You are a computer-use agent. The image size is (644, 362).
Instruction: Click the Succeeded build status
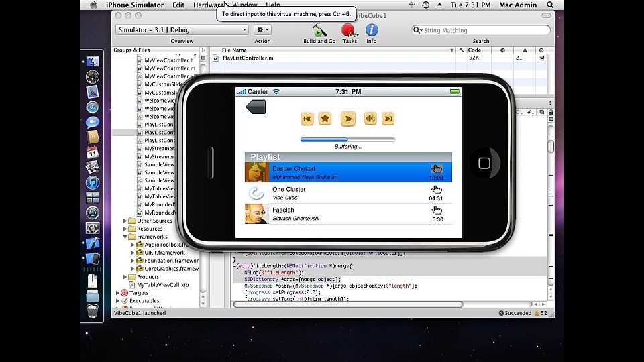pyautogui.click(x=515, y=313)
